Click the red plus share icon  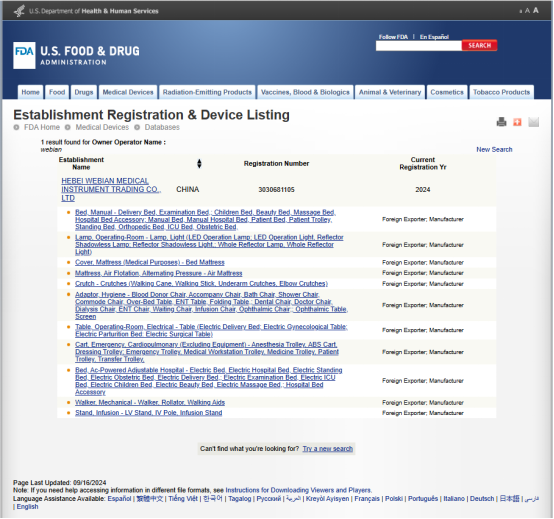[517, 122]
